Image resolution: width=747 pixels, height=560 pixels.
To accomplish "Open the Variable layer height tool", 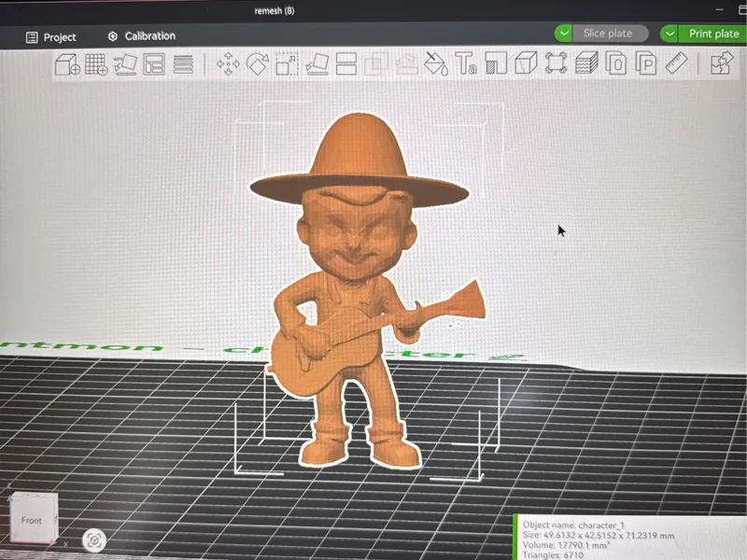I will pos(586,63).
